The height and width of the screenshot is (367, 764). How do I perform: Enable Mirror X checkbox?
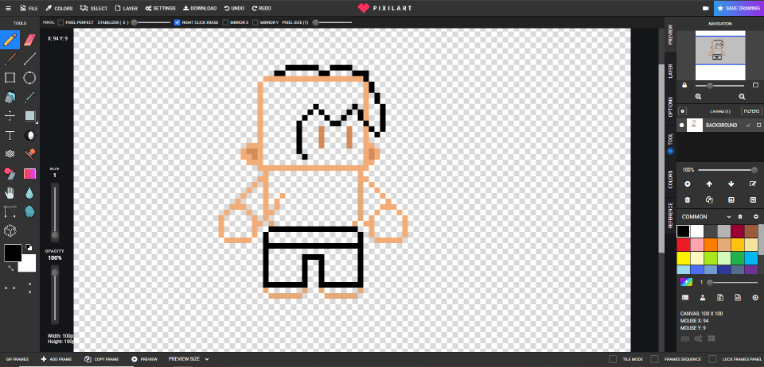[226, 22]
